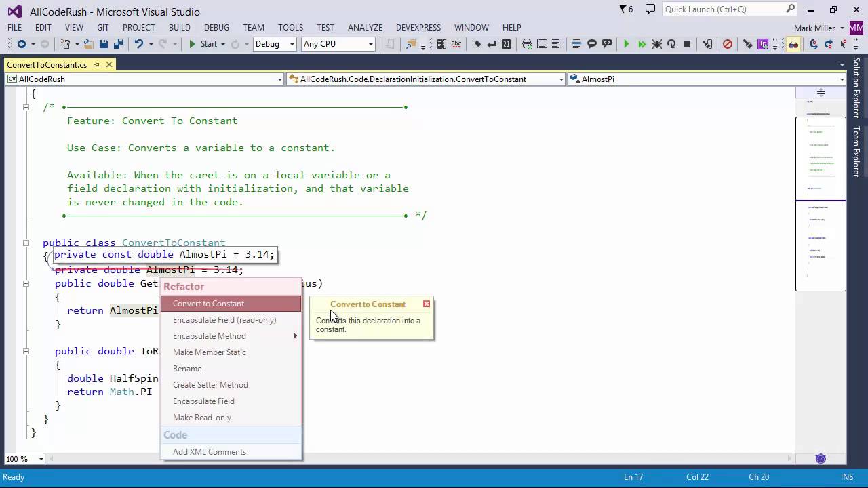Open the Debug configuration dropdown
This screenshot has width=868, height=488.
(x=292, y=44)
